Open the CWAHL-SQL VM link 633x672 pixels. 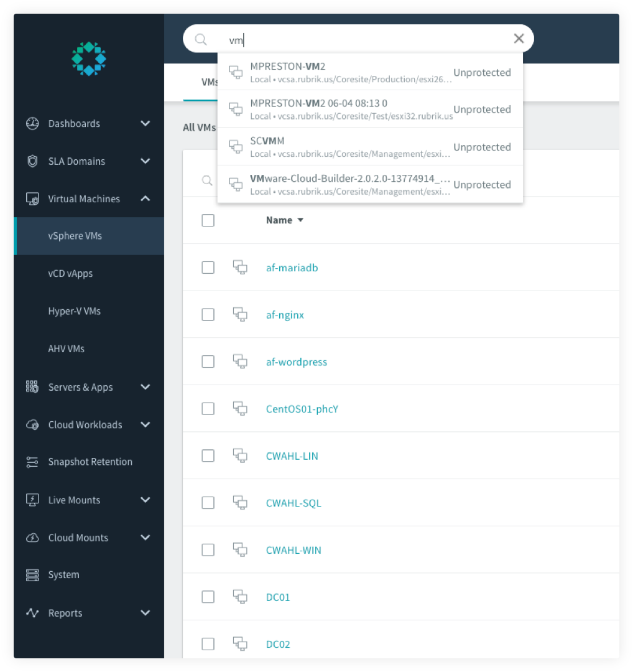(293, 503)
